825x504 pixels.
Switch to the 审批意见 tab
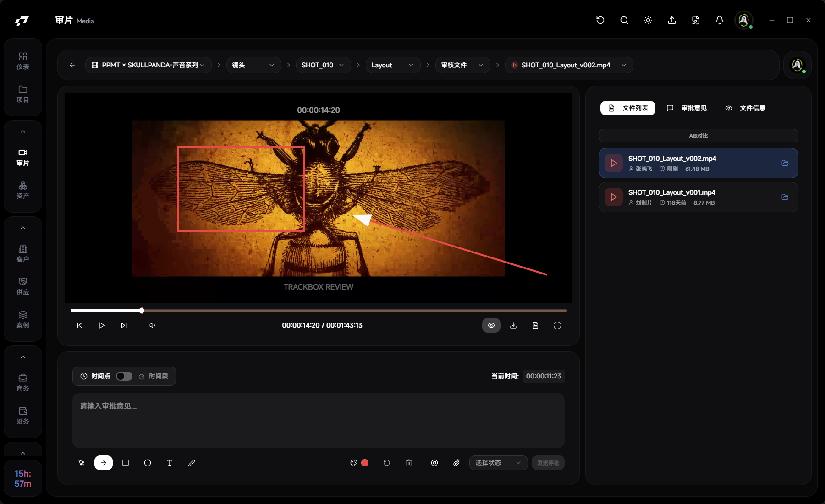(x=687, y=108)
